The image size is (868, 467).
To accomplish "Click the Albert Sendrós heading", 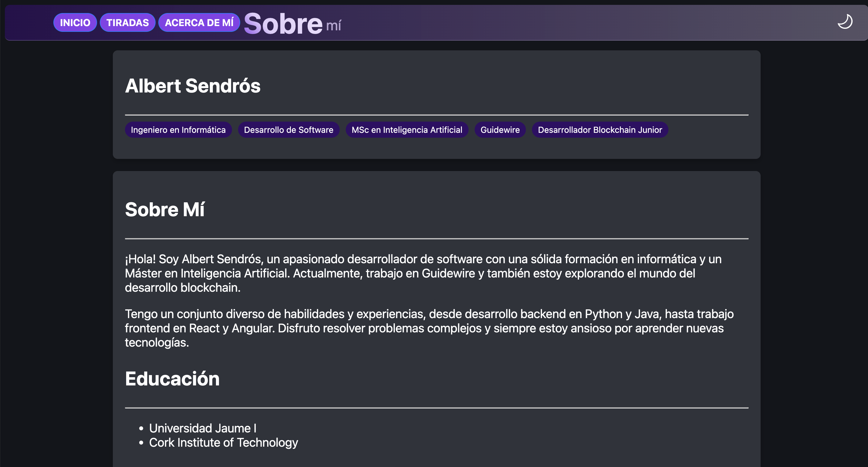I will [193, 86].
